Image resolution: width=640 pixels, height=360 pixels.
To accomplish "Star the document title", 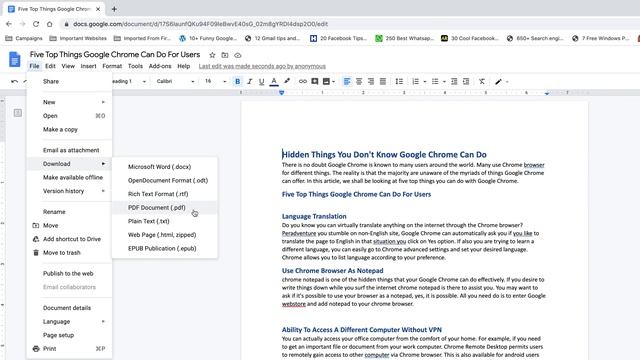I will pos(212,55).
